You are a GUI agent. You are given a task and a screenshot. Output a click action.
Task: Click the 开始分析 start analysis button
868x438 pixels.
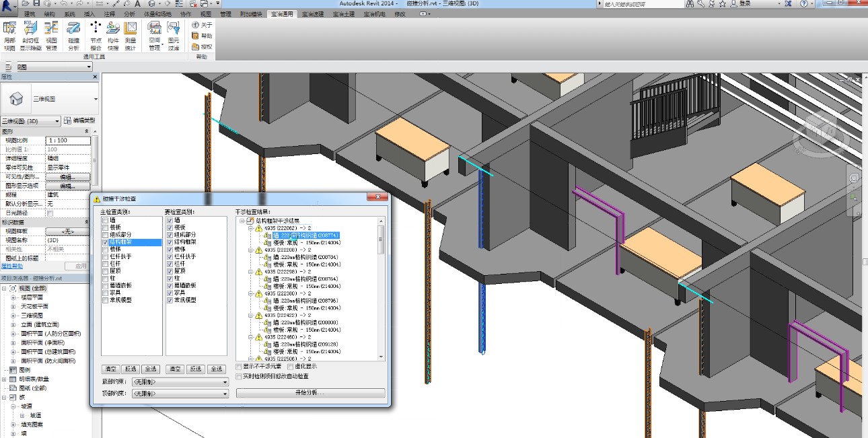point(310,393)
